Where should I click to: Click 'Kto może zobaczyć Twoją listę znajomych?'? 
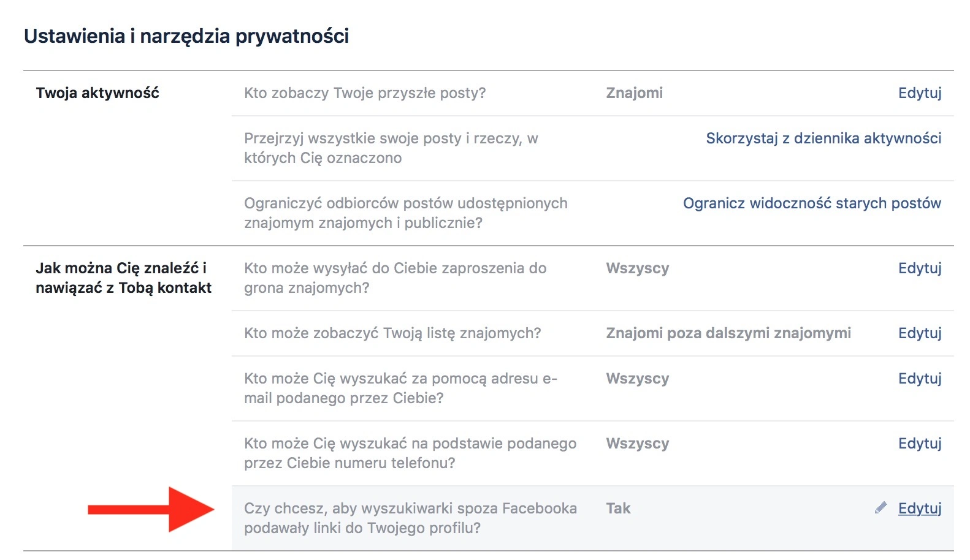(392, 333)
